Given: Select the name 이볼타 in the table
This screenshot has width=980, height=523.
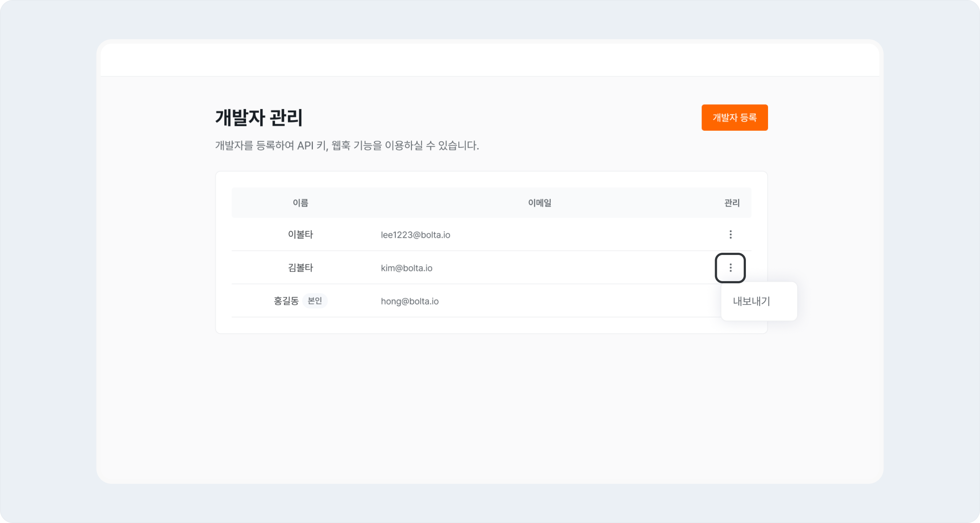Looking at the screenshot, I should (300, 235).
